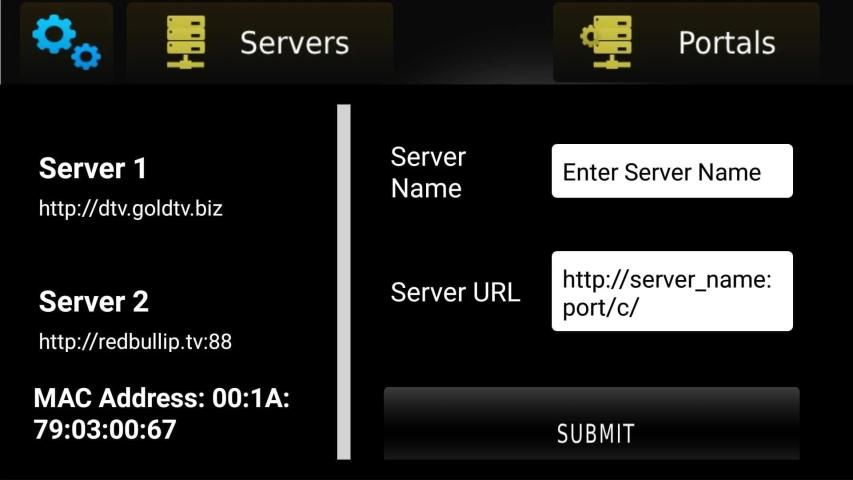The height and width of the screenshot is (480, 853).
Task: Open settings via blue gears icon
Action: 66,42
